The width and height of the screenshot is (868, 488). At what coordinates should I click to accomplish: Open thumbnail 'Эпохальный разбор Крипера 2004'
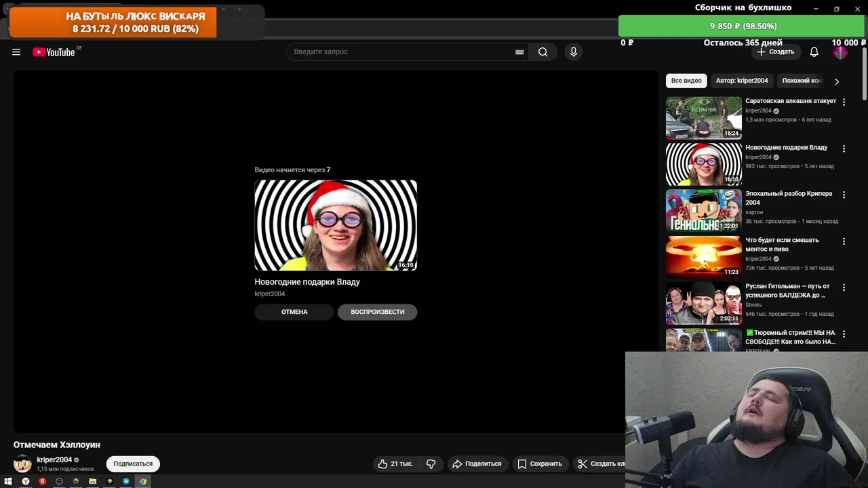(704, 211)
